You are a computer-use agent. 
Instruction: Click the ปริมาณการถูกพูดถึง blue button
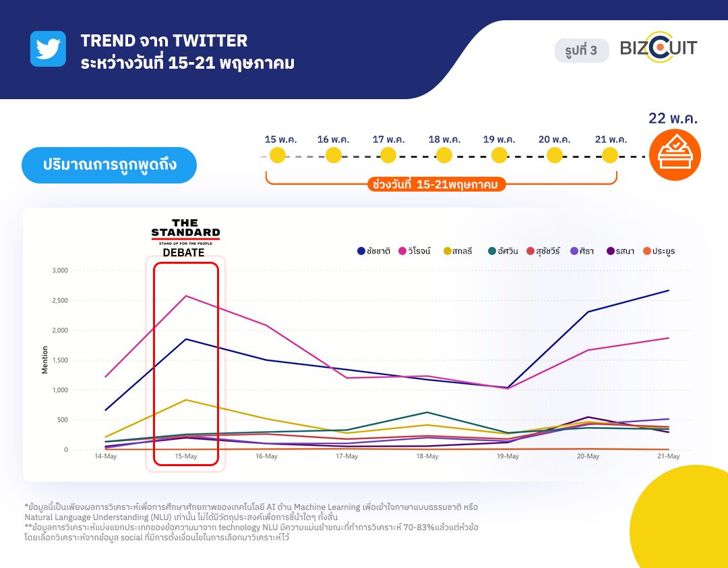pos(109,165)
